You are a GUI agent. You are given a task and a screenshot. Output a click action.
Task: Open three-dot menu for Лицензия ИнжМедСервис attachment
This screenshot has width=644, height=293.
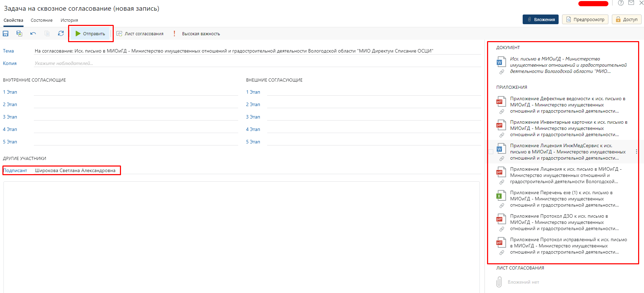636,152
